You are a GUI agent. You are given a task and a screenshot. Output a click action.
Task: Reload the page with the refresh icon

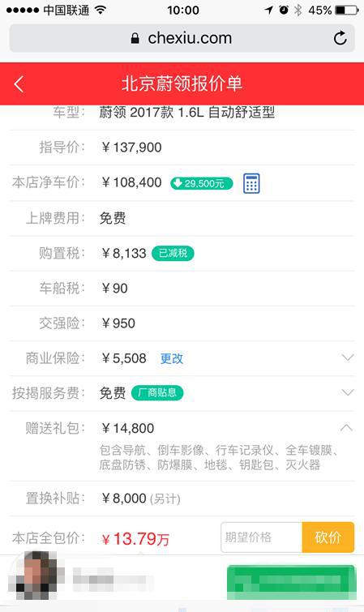pyautogui.click(x=340, y=38)
